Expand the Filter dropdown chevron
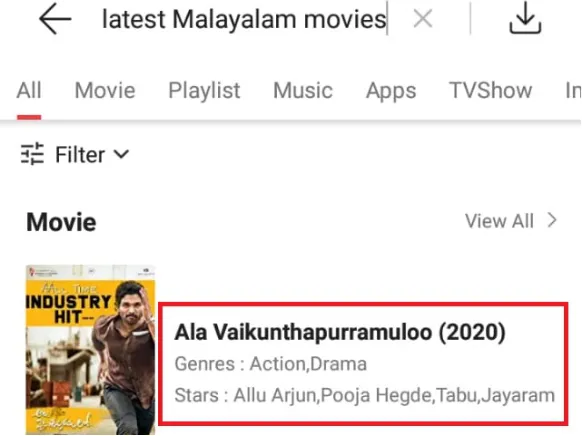Image resolution: width=582 pixels, height=436 pixels. click(x=121, y=154)
